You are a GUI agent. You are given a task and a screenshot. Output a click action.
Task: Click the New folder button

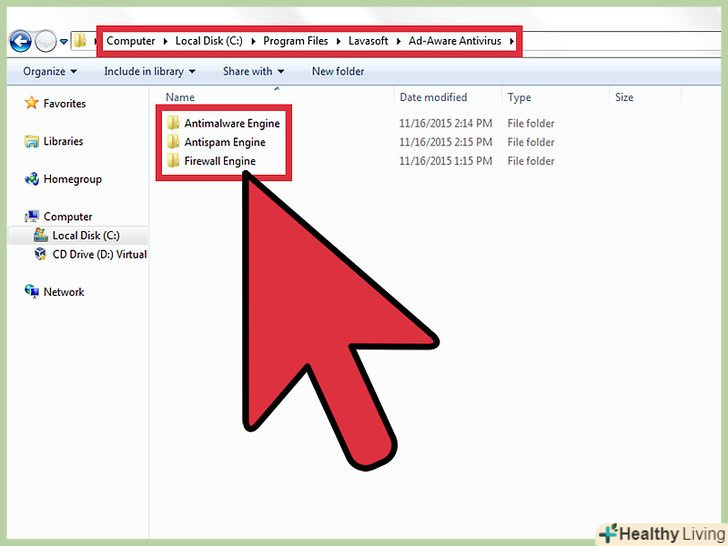point(338,72)
